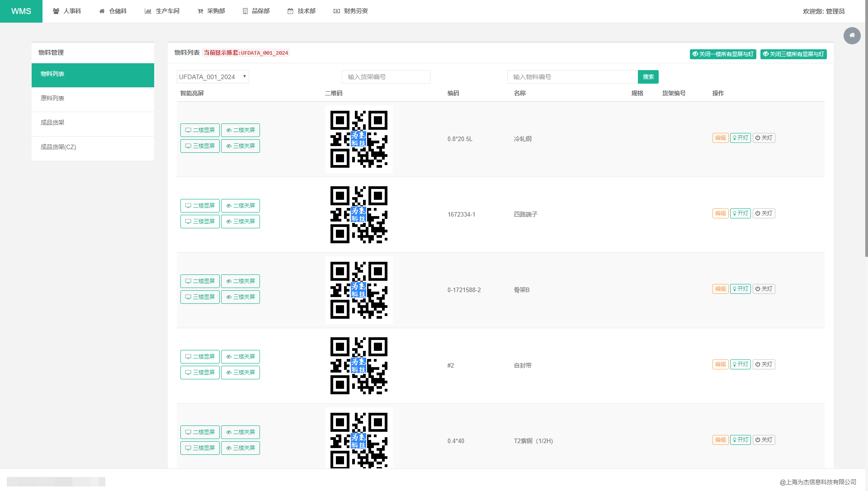Turn on light (开灯) for 冷轧钢
868x491 pixels.
pos(741,138)
